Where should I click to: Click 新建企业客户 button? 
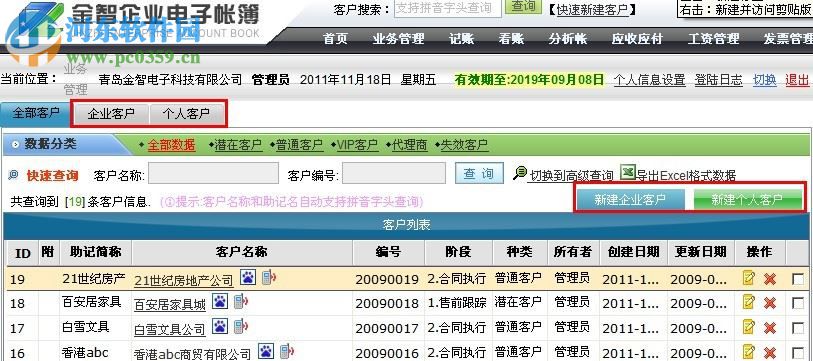(x=630, y=200)
